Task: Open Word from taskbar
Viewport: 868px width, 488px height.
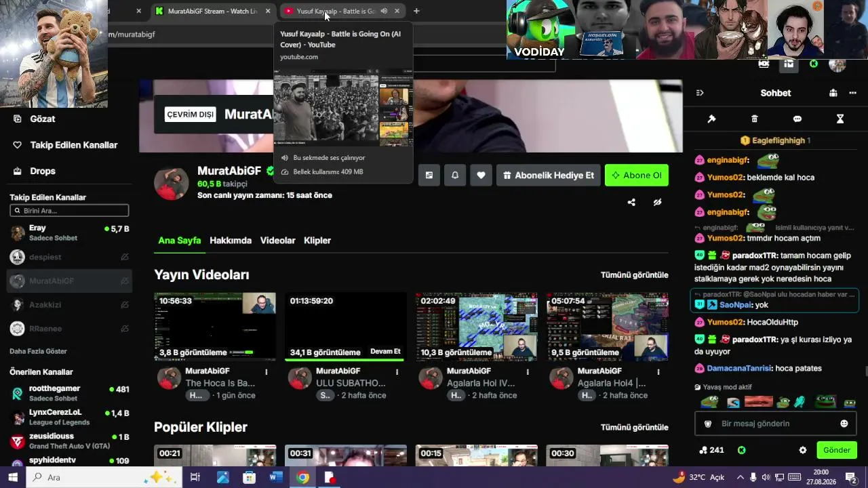Action: [x=275, y=477]
